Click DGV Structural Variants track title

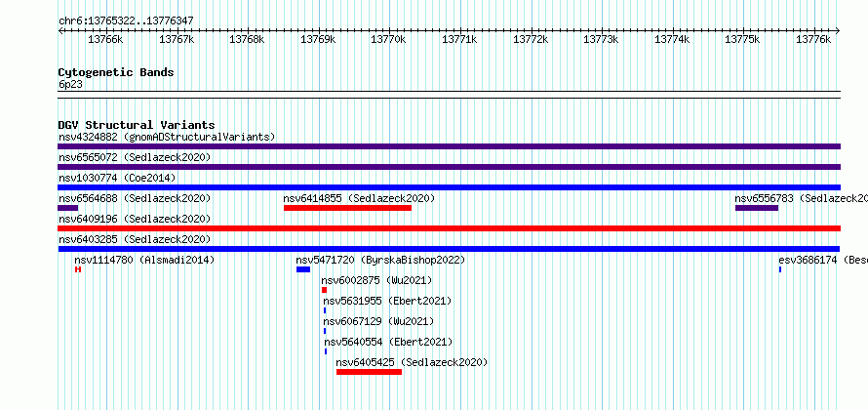(137, 125)
